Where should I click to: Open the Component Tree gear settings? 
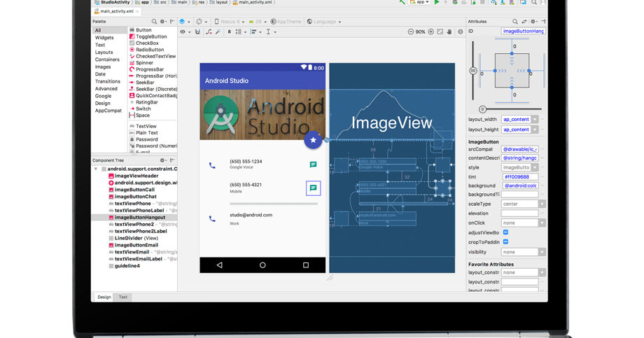[163, 160]
